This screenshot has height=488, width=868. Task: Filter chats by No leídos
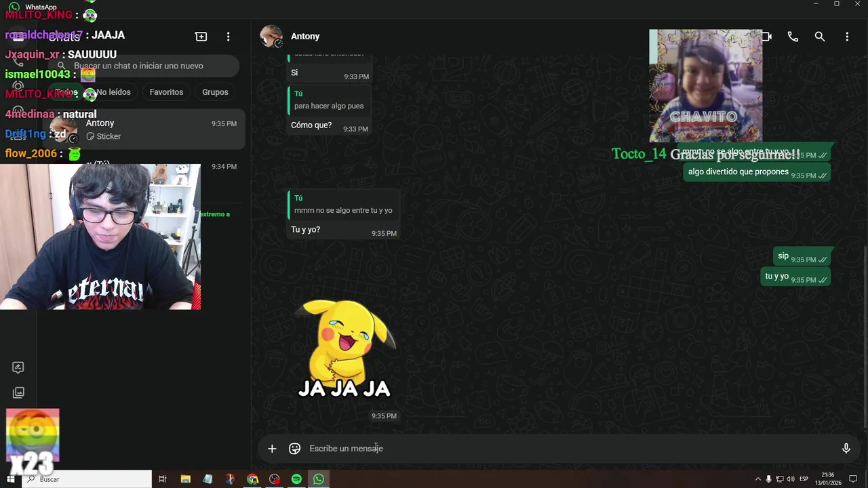113,92
